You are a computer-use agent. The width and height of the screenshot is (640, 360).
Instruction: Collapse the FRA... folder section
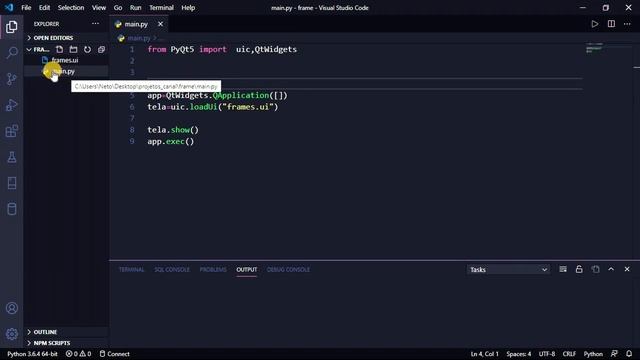38,49
